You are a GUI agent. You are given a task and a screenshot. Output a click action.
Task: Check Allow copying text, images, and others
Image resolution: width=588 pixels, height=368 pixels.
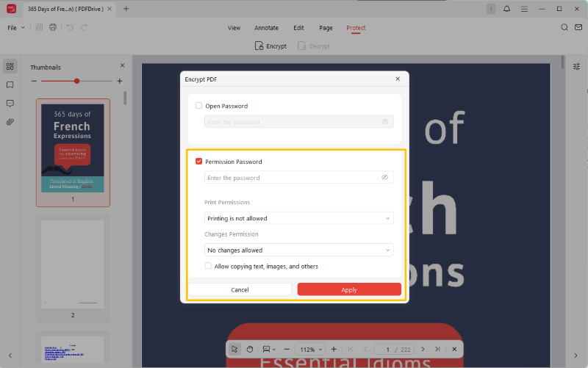(x=208, y=266)
